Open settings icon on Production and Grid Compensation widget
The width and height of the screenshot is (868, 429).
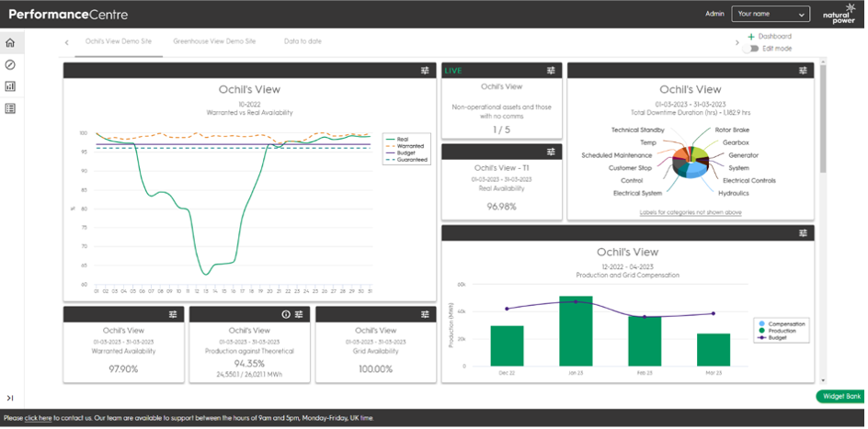[803, 233]
